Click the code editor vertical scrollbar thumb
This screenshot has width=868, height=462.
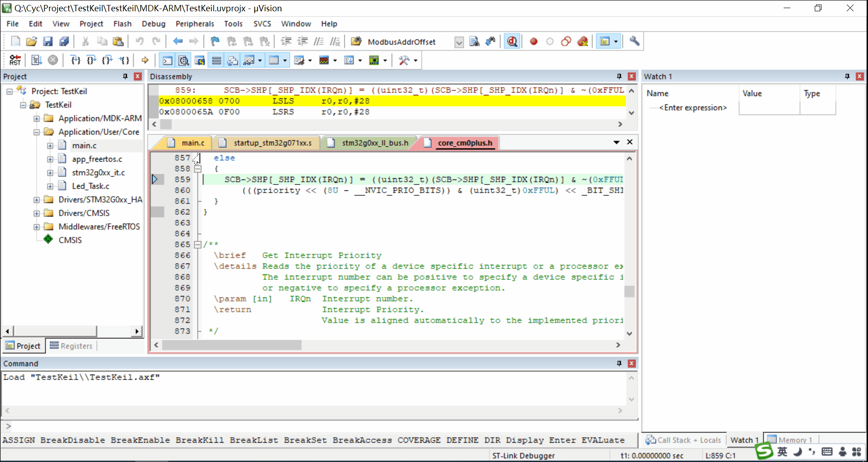(x=629, y=291)
